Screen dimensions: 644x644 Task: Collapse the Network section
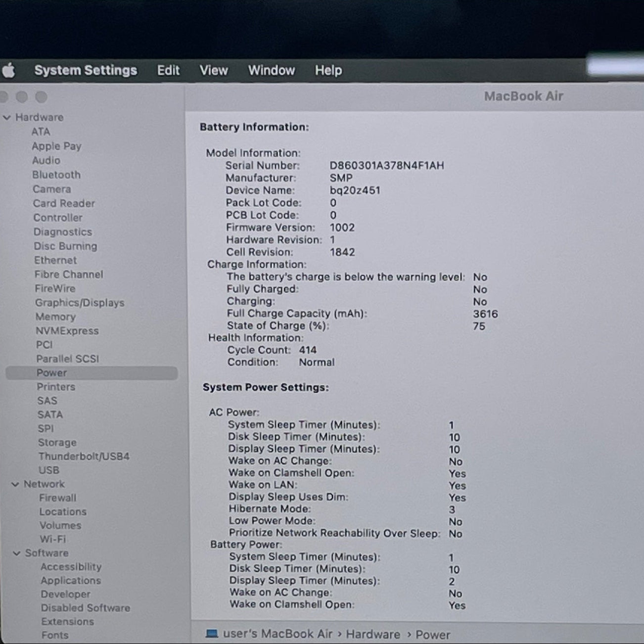click(x=15, y=484)
